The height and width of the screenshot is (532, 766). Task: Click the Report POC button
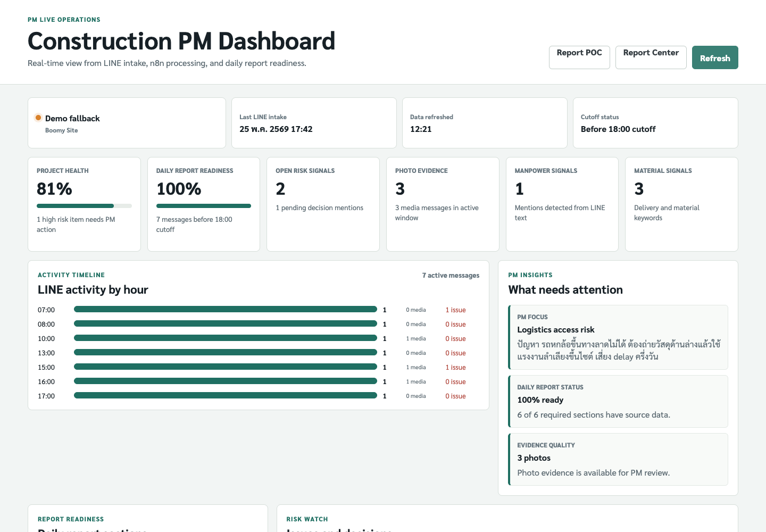[x=579, y=57]
